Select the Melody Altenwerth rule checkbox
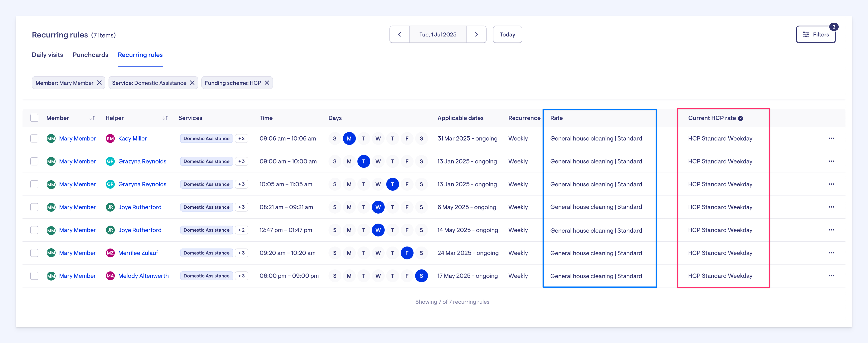868x343 pixels. pyautogui.click(x=34, y=276)
